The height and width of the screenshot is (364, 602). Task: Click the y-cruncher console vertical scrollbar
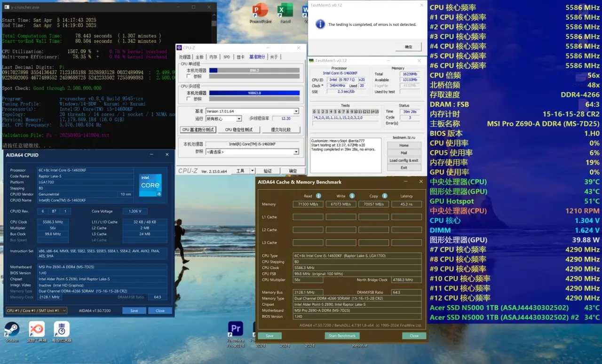click(214, 80)
